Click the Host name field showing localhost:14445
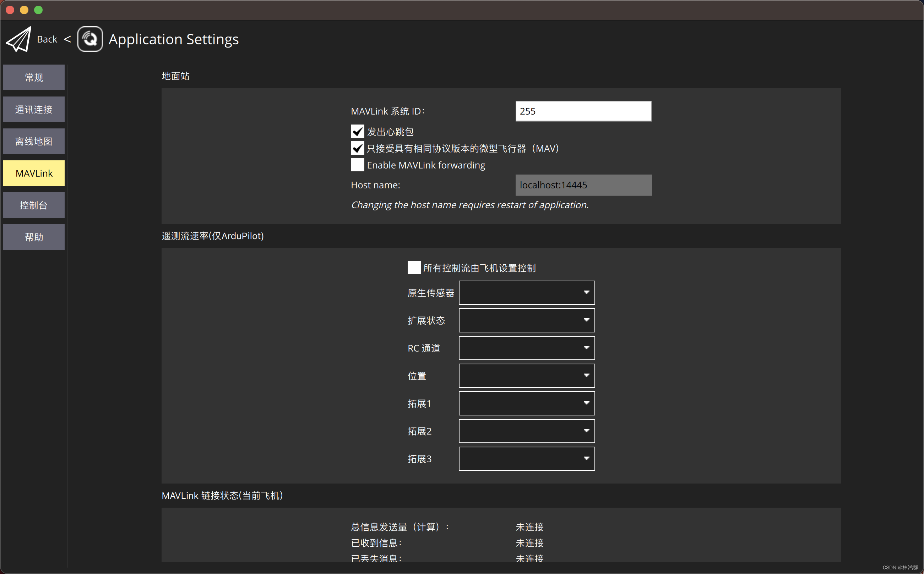 pyautogui.click(x=583, y=185)
